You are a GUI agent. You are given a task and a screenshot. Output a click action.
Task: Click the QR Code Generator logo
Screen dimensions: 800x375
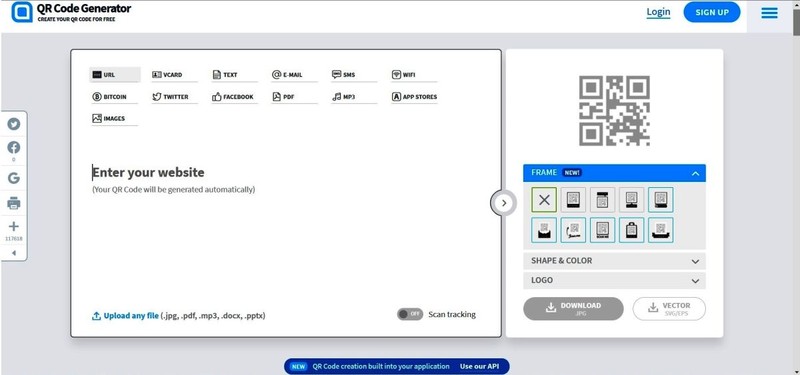(71, 12)
